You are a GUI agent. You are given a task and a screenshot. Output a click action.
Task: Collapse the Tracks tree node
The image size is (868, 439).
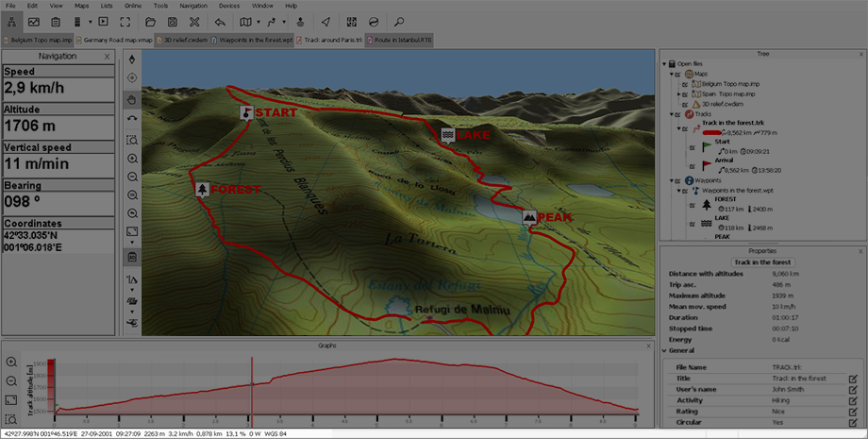[671, 114]
